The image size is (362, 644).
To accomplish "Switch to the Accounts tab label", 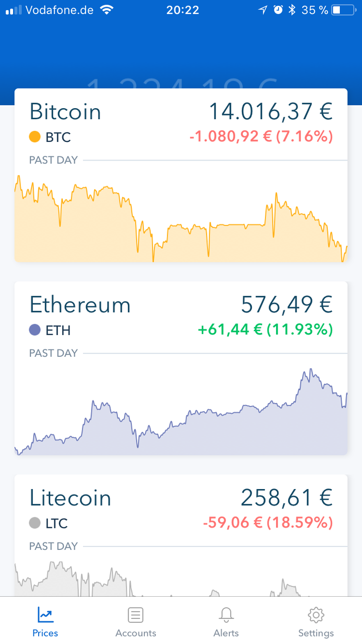I will coord(136,633).
